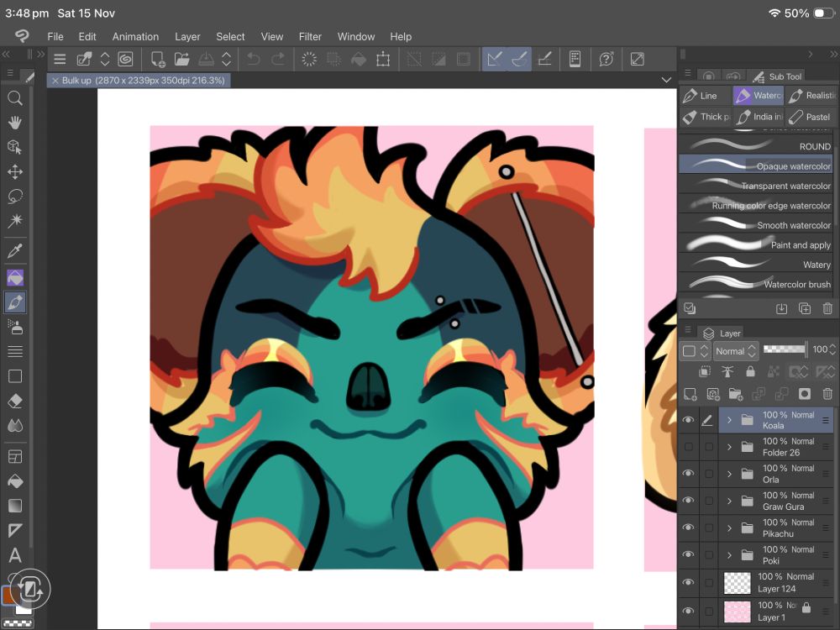Close the Bulk up canvas tab

click(55, 81)
